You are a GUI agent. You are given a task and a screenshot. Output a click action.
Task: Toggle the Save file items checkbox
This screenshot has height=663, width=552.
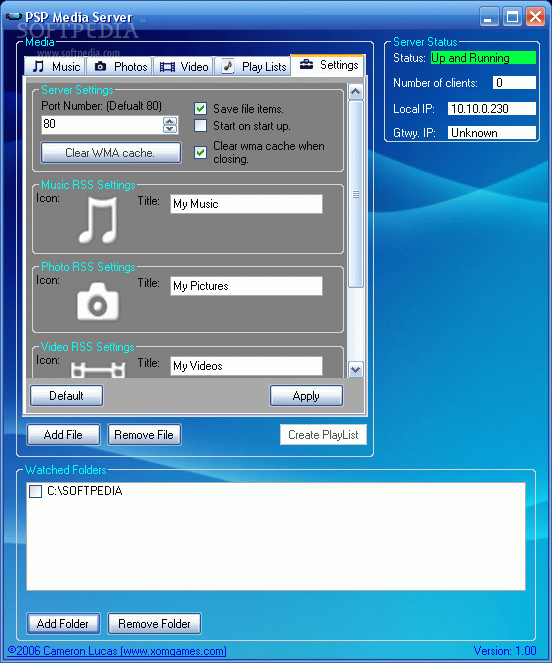[200, 109]
